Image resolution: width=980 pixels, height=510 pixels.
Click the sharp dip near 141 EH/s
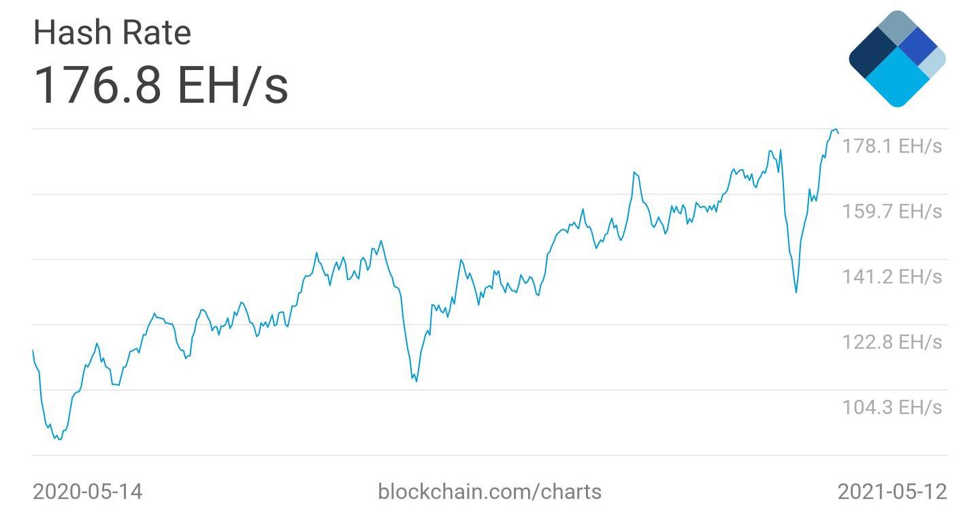(796, 292)
